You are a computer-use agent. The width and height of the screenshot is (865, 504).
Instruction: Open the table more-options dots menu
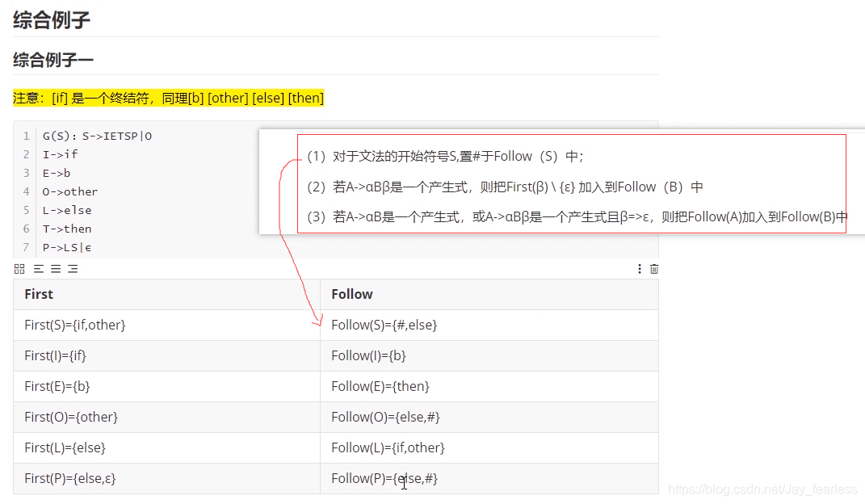click(640, 269)
